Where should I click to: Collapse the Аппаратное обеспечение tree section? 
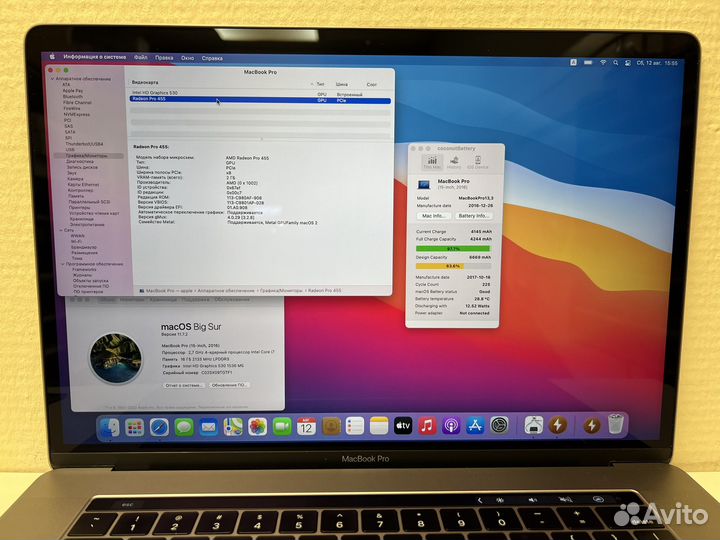pyautogui.click(x=52, y=79)
